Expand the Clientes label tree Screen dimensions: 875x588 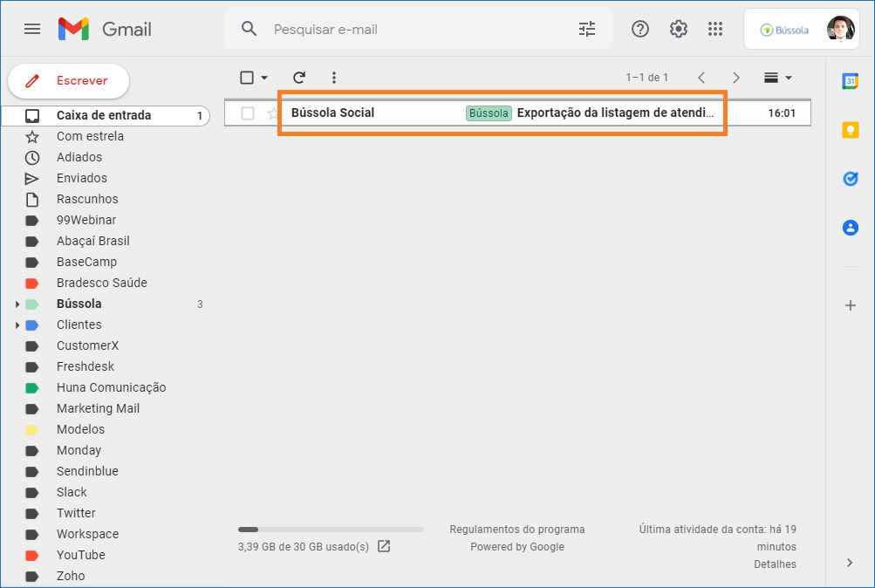17,325
